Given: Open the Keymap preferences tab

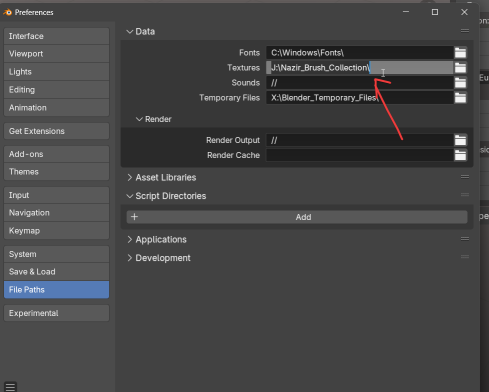Looking at the screenshot, I should click(56, 231).
